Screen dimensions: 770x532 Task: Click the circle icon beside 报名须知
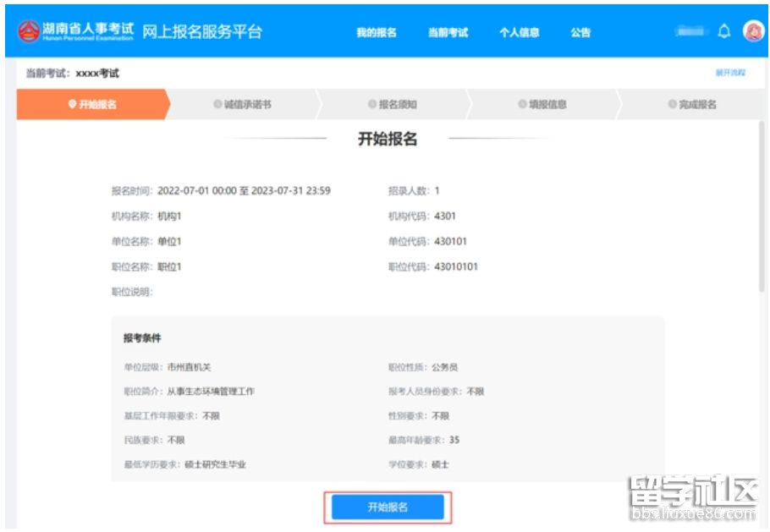372,105
